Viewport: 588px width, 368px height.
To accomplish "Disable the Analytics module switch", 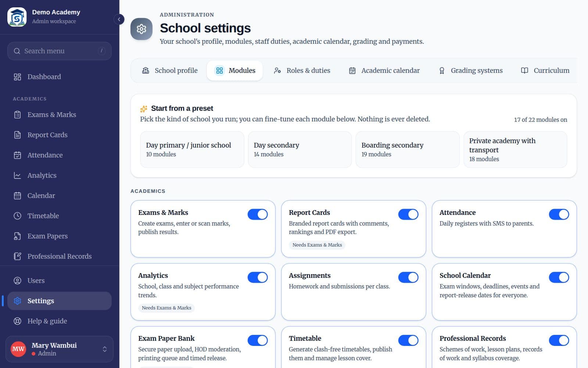I will (x=258, y=277).
